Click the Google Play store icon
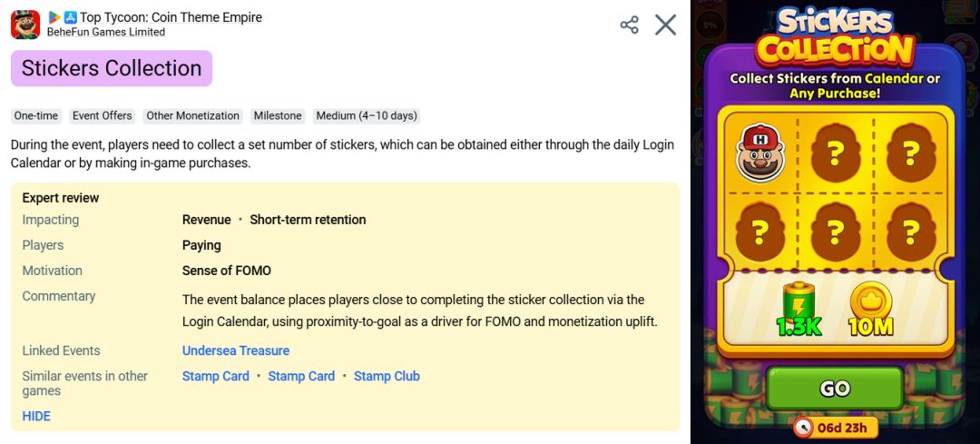 (54, 17)
